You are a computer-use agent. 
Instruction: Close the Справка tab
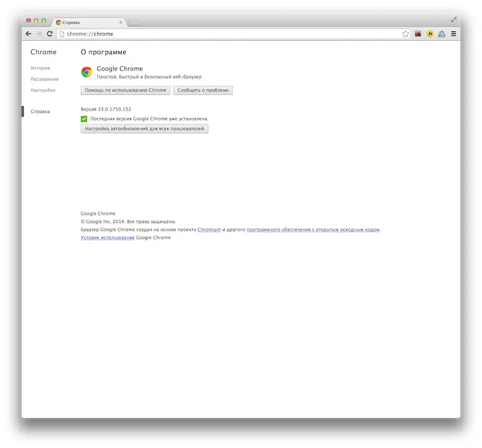(x=120, y=22)
